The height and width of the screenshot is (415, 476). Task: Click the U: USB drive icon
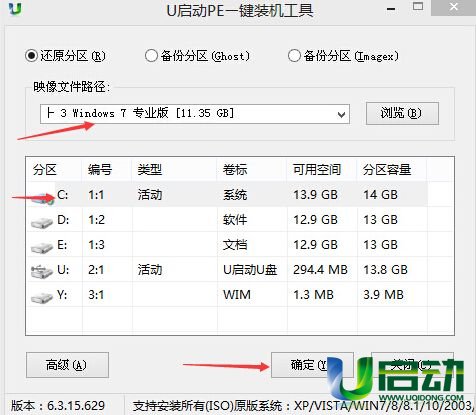(x=42, y=272)
